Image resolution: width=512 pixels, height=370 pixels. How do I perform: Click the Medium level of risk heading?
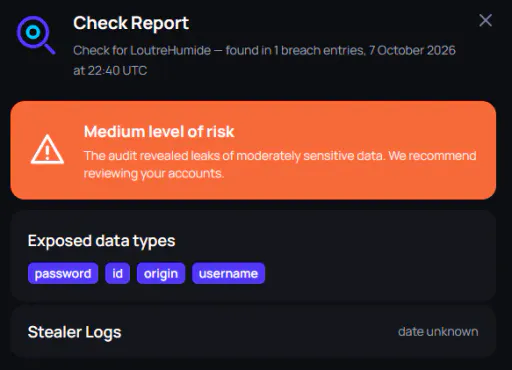159,131
